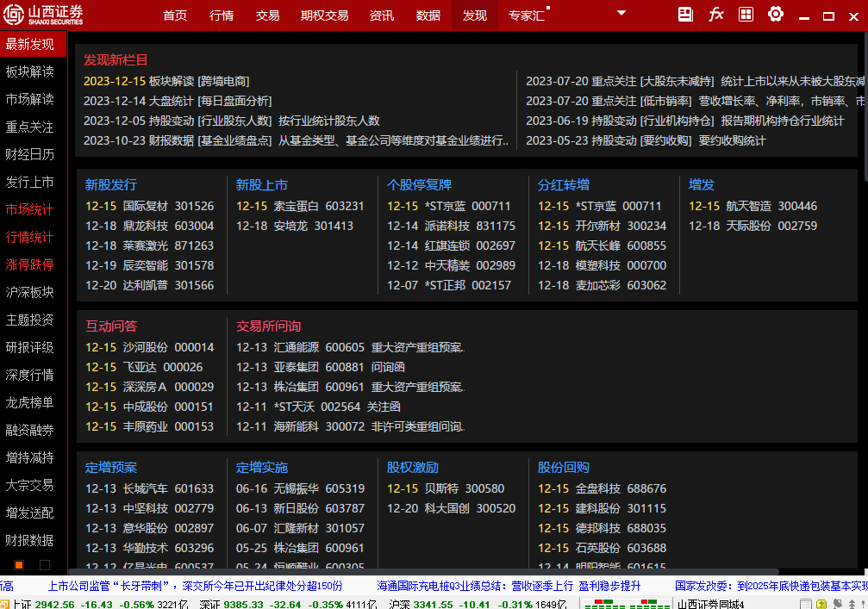
Task: Open news ticker headline 海通国际充电桩Q3业绩总结
Action: point(509,586)
